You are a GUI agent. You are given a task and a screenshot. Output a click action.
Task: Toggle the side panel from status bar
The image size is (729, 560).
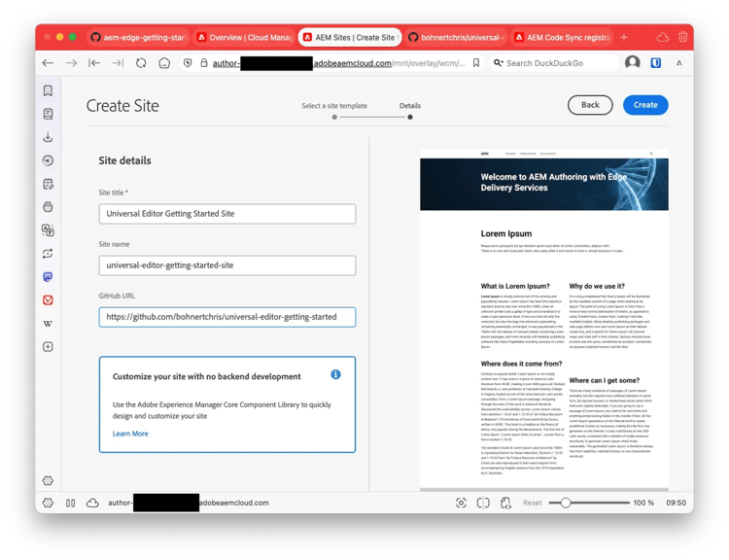pos(70,503)
